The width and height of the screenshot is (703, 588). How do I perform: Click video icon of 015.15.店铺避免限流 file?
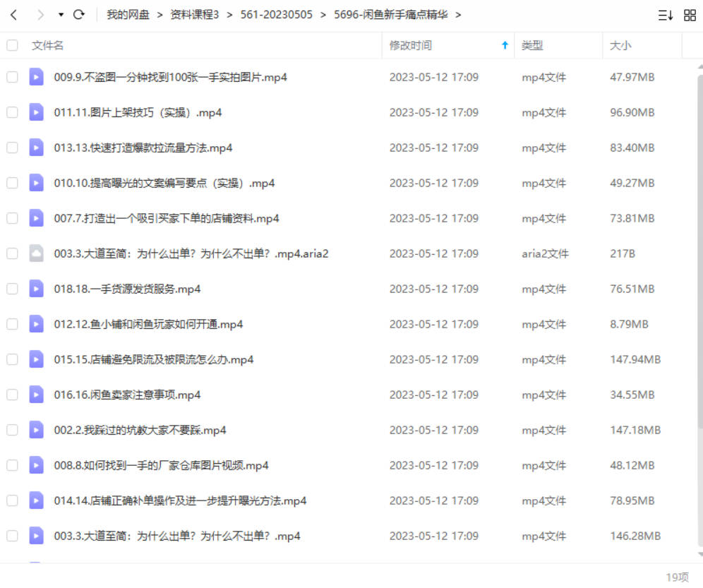(x=36, y=359)
